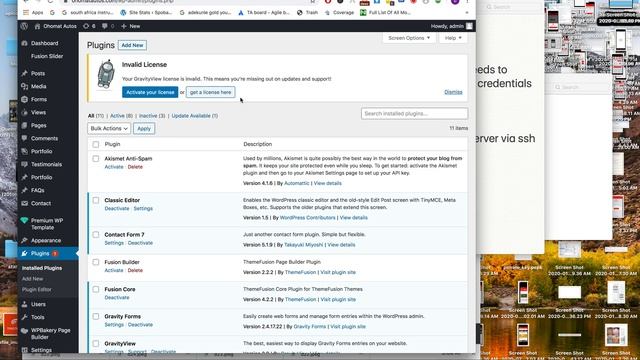Click the Chomat Autos home icon
Screen dimensions: 640x360
tap(37, 26)
